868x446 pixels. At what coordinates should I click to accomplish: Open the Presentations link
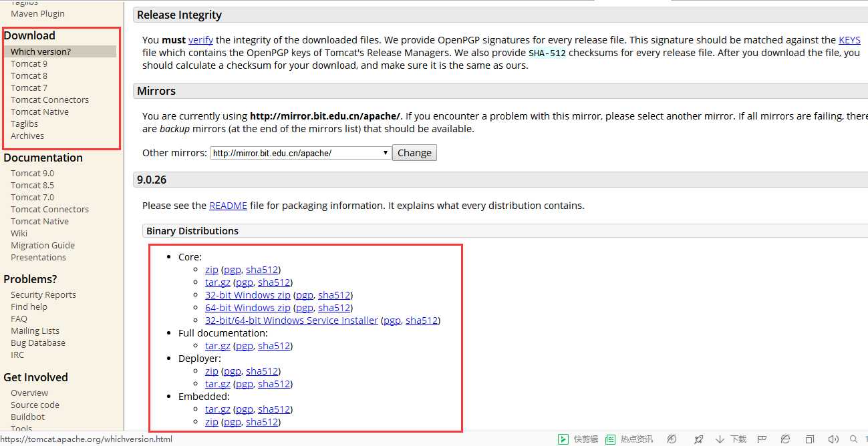[x=38, y=257]
